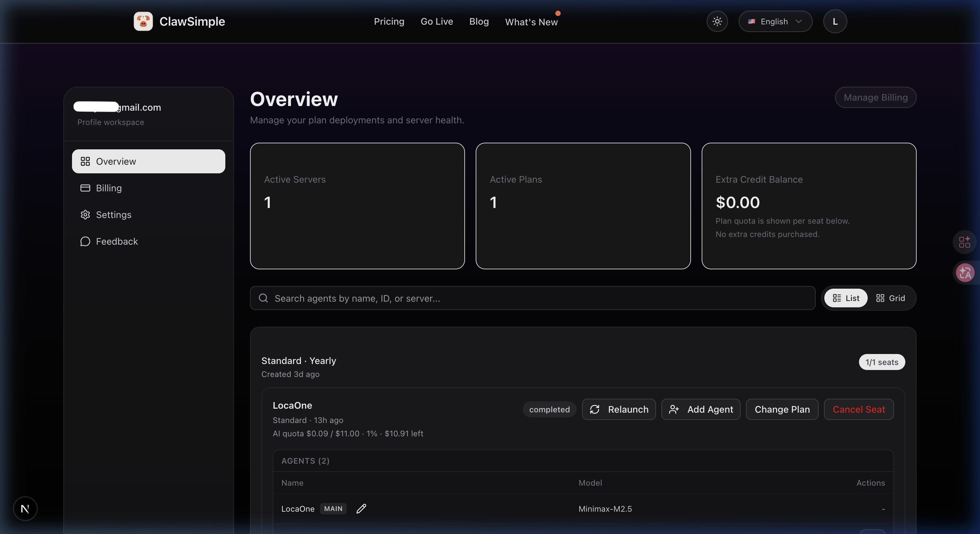
Task: Click the pencil icon to rename LocaOne
Action: pyautogui.click(x=361, y=509)
